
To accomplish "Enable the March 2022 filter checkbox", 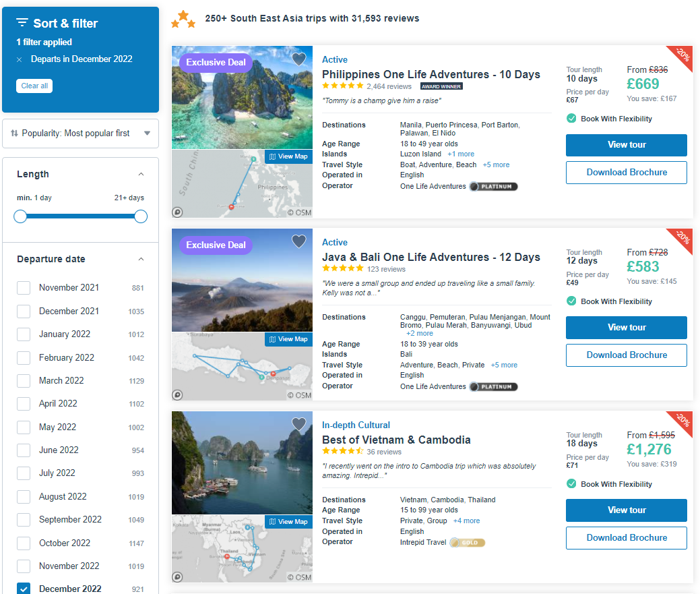I will [x=24, y=381].
